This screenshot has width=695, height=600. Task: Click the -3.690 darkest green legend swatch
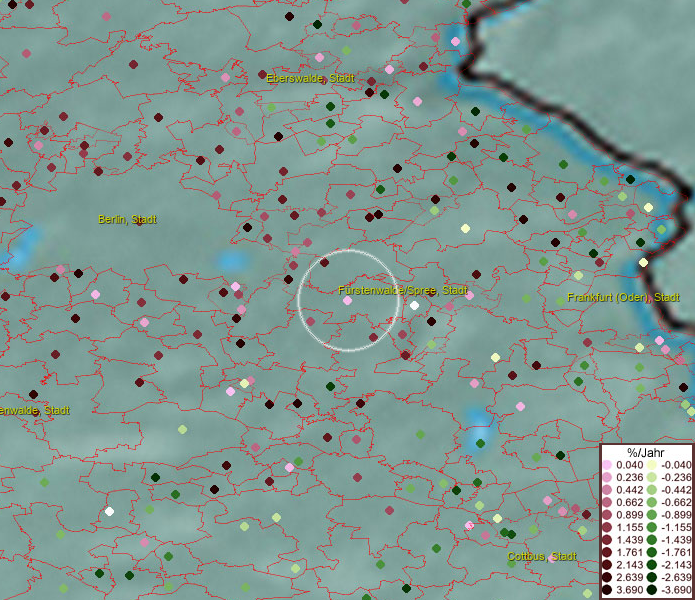click(652, 590)
